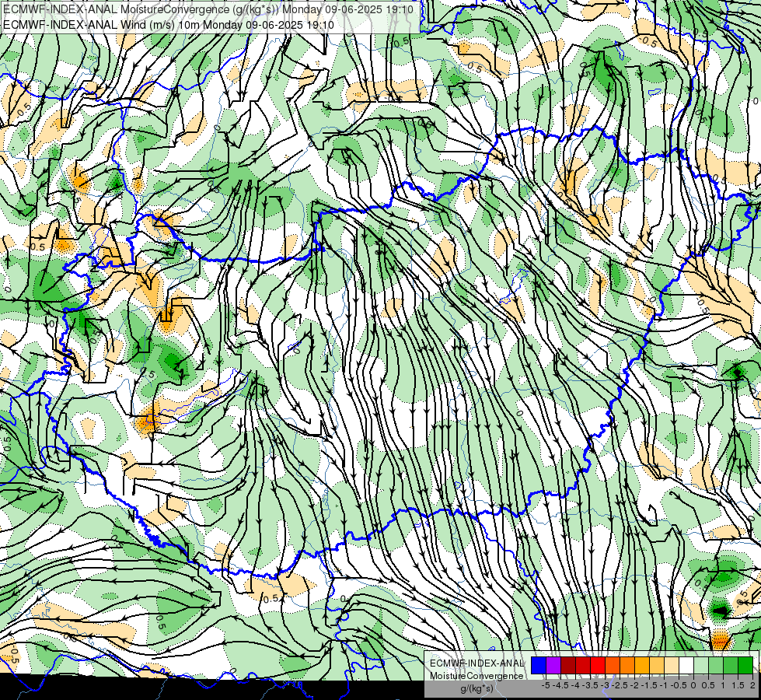Screen dimensions: 761x700
Task: Click the dark green swatch between 1.5 and 2
Action: click(745, 665)
